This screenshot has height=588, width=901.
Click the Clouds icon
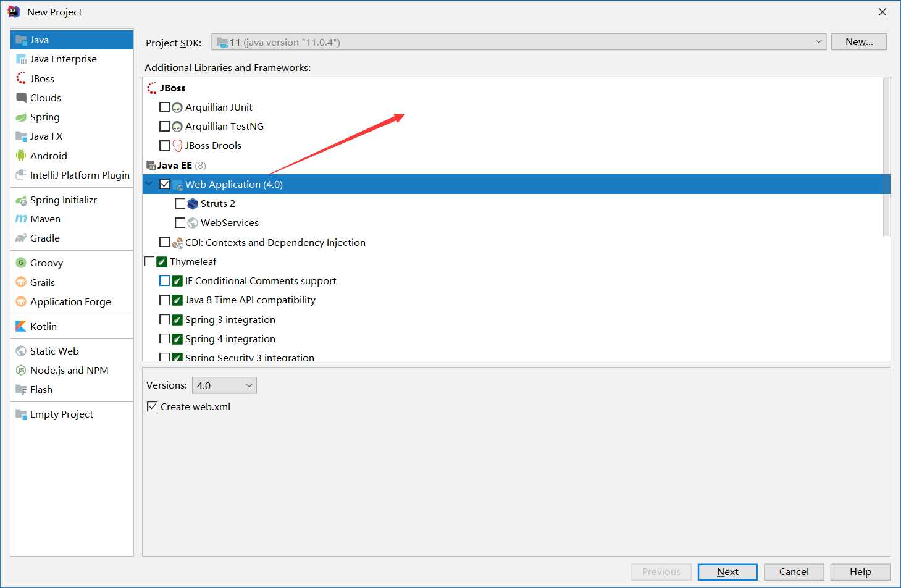point(21,98)
